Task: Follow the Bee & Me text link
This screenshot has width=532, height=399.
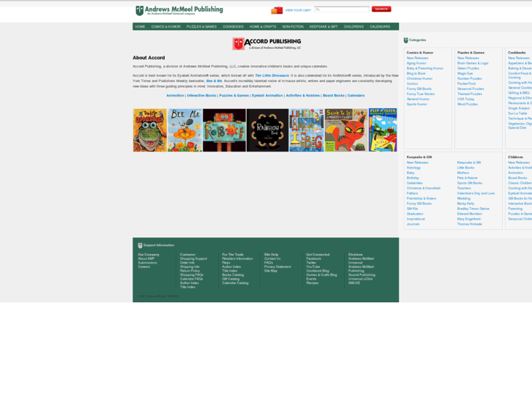Action: coord(214,81)
